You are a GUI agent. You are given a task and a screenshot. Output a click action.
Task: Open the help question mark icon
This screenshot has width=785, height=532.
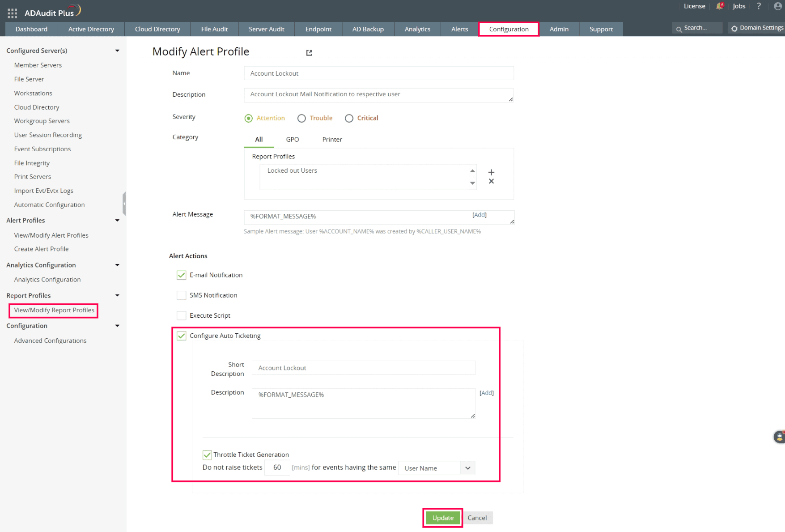click(x=759, y=6)
